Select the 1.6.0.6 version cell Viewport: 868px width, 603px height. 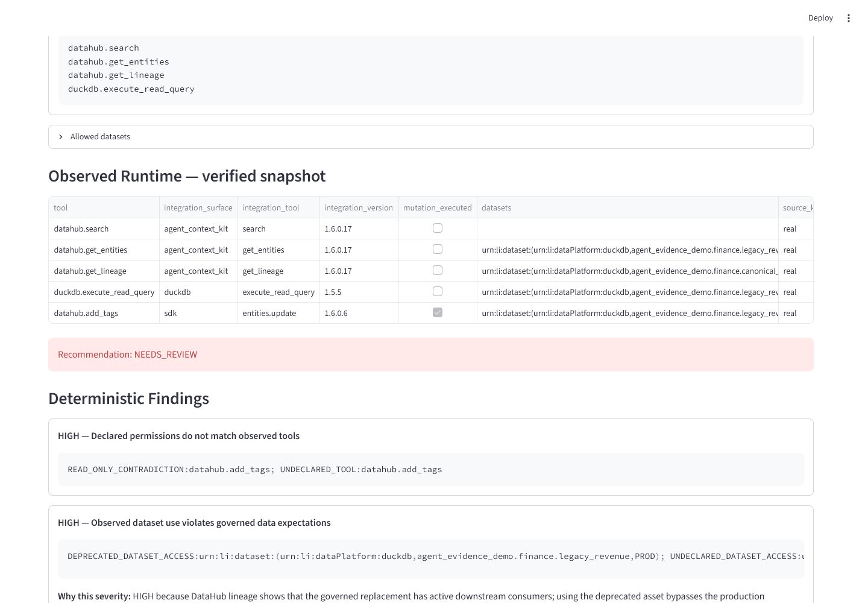359,313
